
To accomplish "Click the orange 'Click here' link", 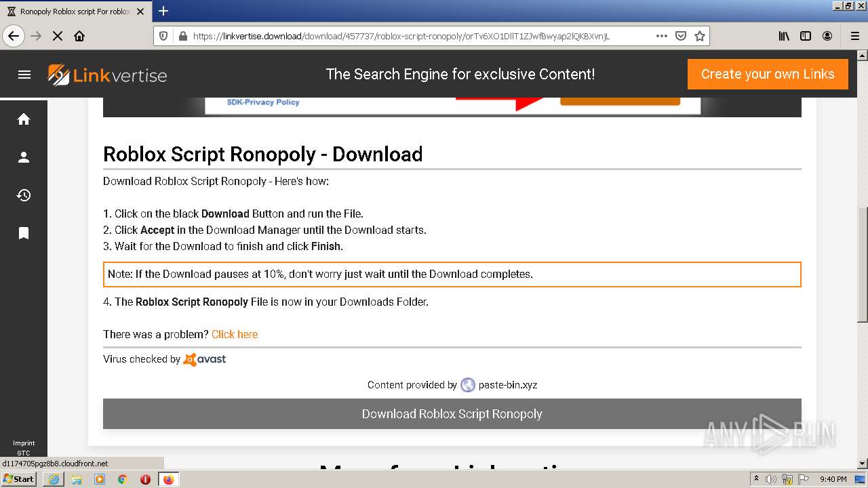I will pos(235,334).
